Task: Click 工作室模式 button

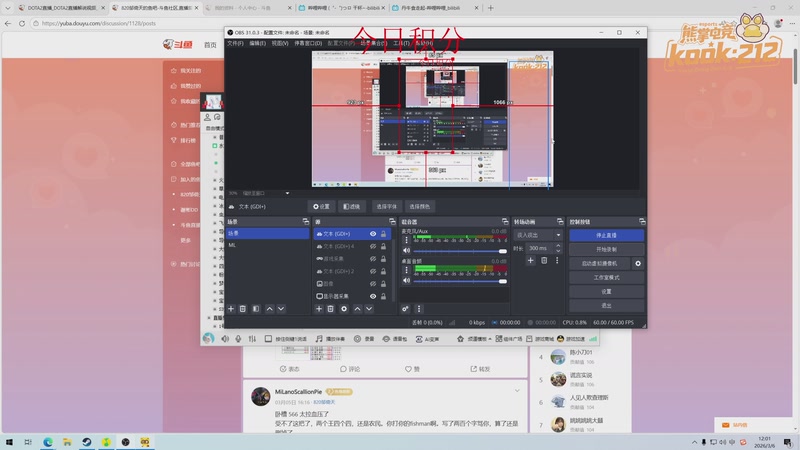Action: [x=606, y=278]
